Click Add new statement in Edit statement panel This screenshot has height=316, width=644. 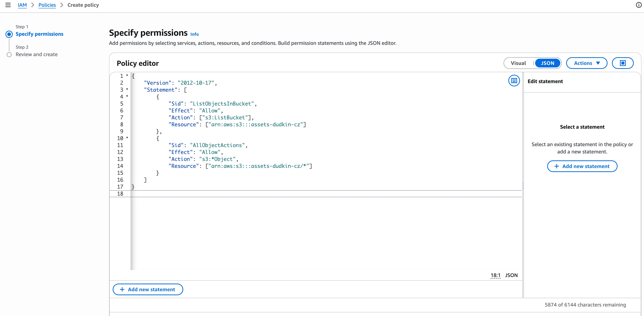582,166
